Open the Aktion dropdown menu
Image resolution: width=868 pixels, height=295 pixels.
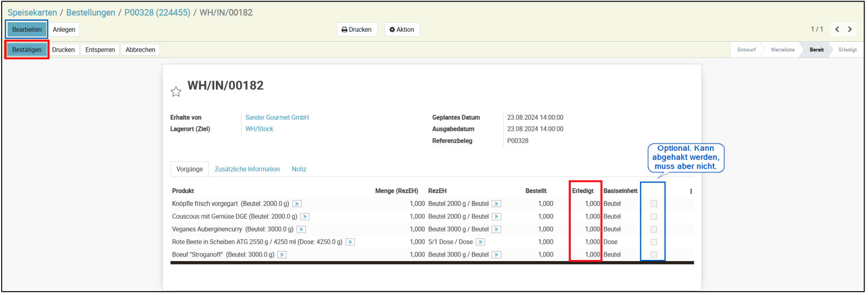point(402,29)
